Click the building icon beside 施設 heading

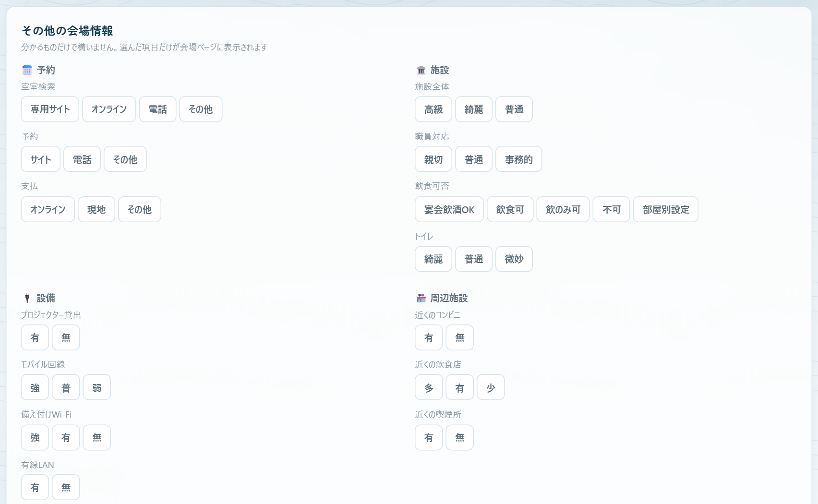coord(421,70)
